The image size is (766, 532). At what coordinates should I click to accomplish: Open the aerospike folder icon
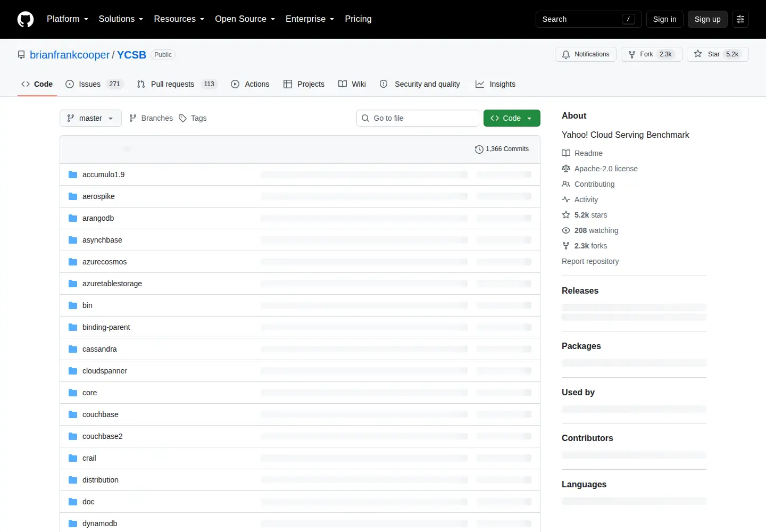73,196
